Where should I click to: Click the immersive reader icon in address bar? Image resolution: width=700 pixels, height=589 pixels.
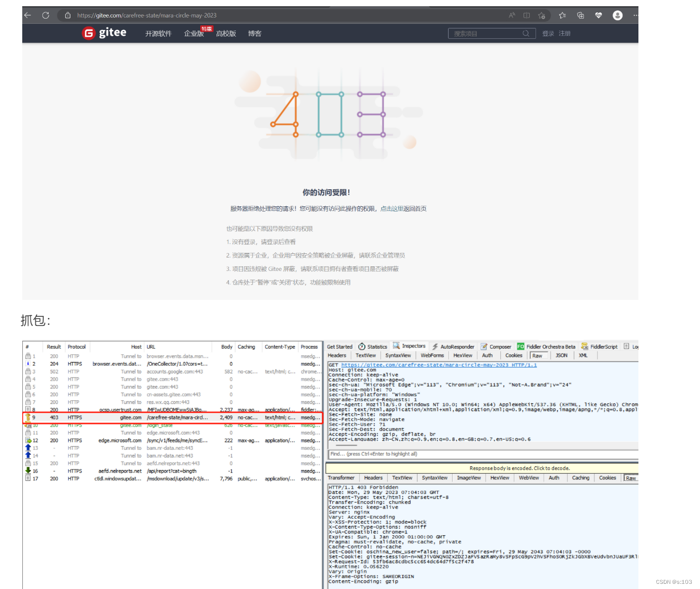(x=527, y=16)
